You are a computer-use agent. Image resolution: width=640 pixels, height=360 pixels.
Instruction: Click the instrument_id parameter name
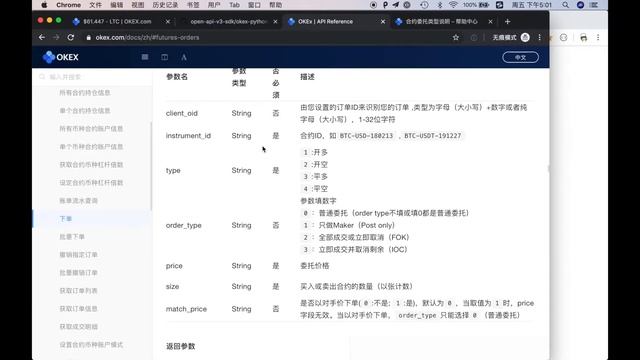tap(188, 136)
